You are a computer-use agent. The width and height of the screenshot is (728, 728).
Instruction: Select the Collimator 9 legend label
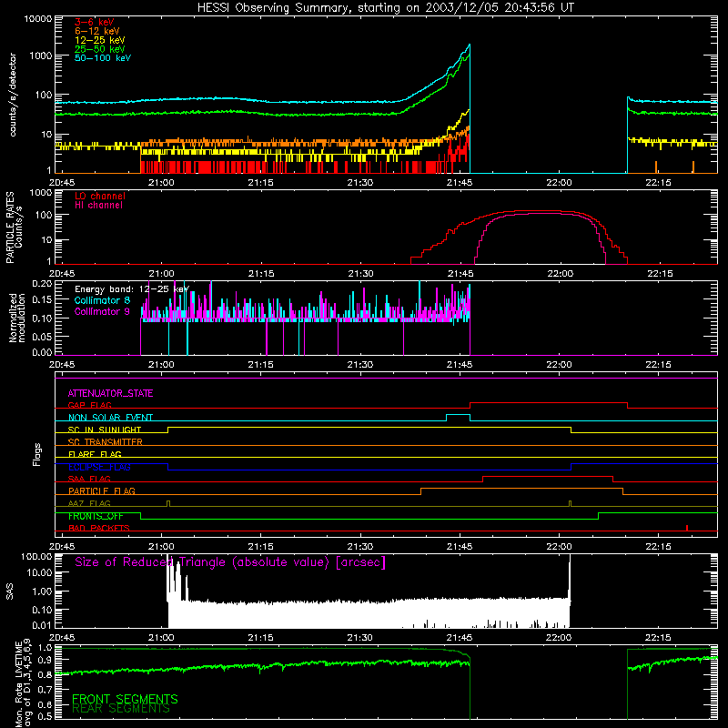pyautogui.click(x=102, y=311)
